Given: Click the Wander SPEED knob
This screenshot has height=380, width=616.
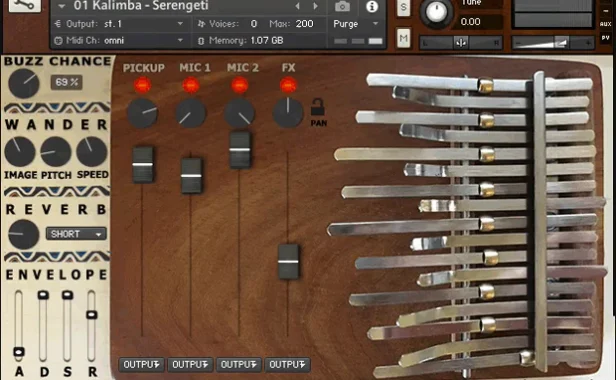Looking at the screenshot, I should click(92, 152).
